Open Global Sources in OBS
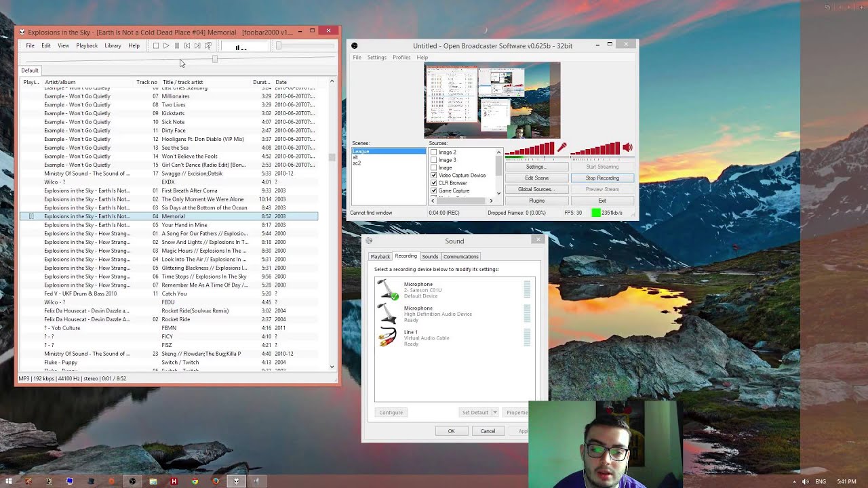This screenshot has height=488, width=868. [x=536, y=190]
